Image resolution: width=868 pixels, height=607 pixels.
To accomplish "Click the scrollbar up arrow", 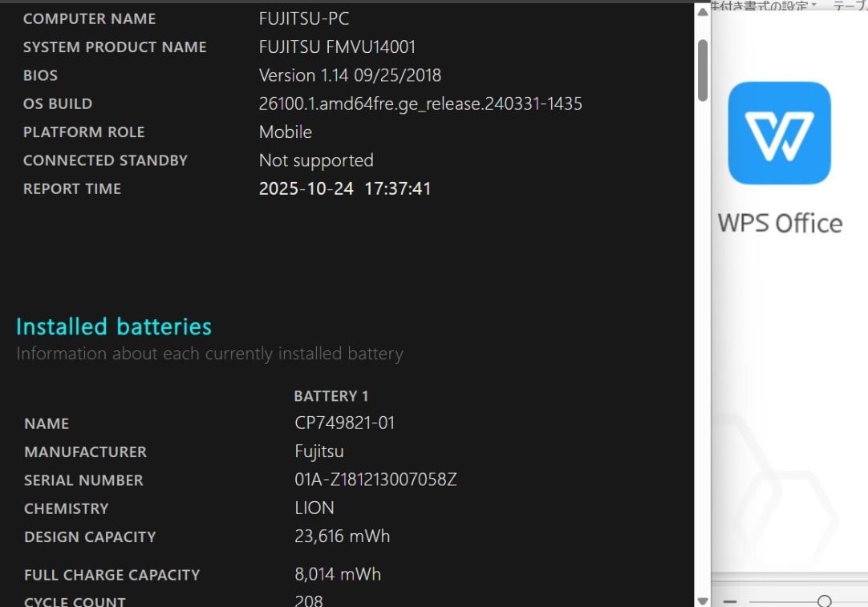I will tap(703, 11).
